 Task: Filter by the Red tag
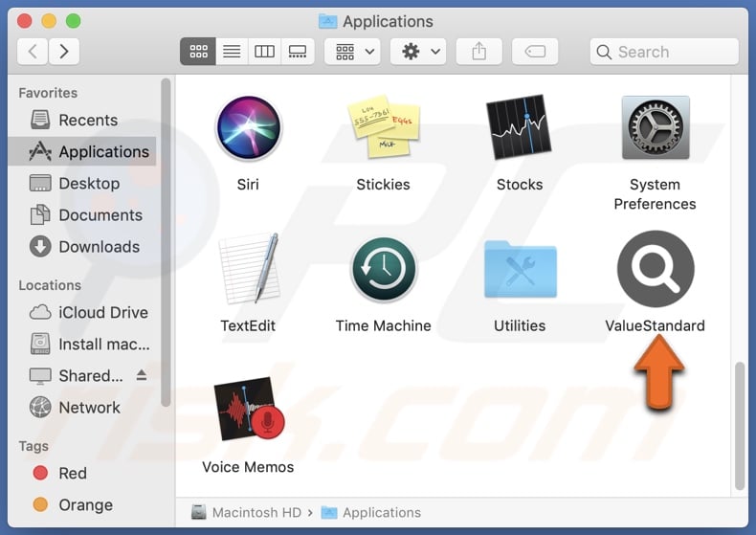82,474
